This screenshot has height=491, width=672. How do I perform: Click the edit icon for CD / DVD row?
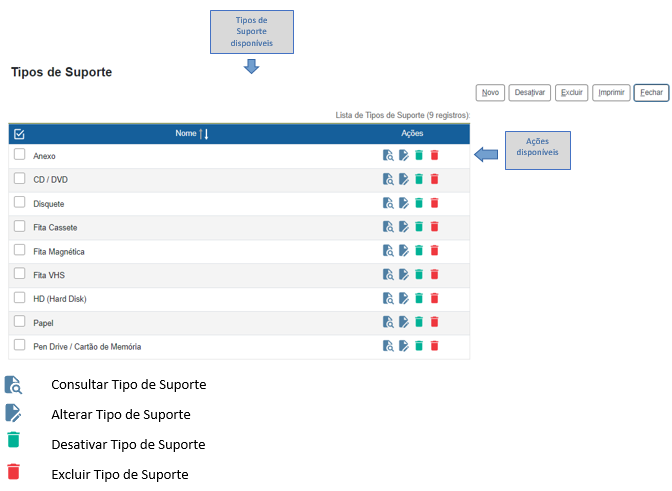(403, 179)
